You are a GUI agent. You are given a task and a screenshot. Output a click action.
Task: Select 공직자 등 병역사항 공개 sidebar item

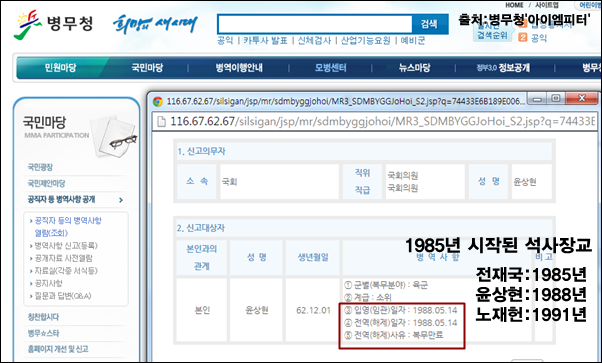[x=61, y=199]
